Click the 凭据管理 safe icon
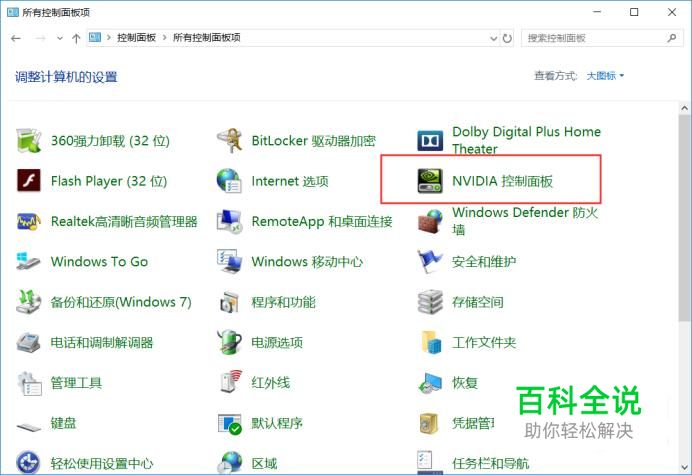 429,423
